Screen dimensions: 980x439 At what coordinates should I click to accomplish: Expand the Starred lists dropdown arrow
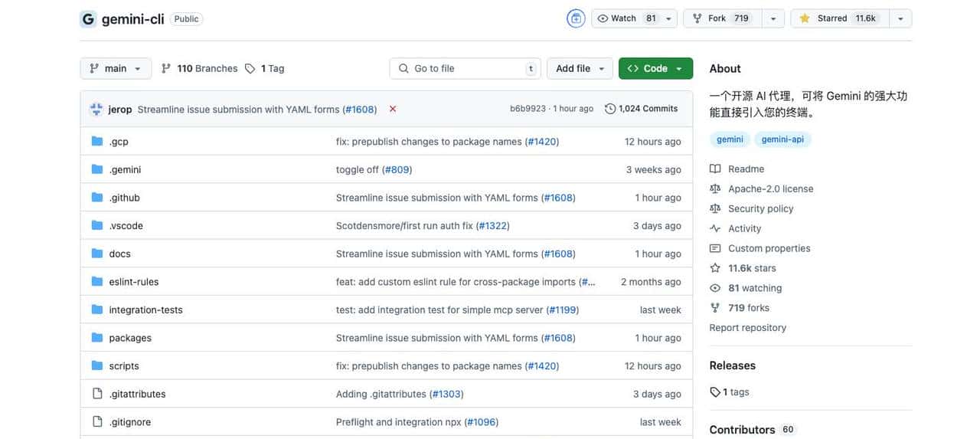[900, 18]
